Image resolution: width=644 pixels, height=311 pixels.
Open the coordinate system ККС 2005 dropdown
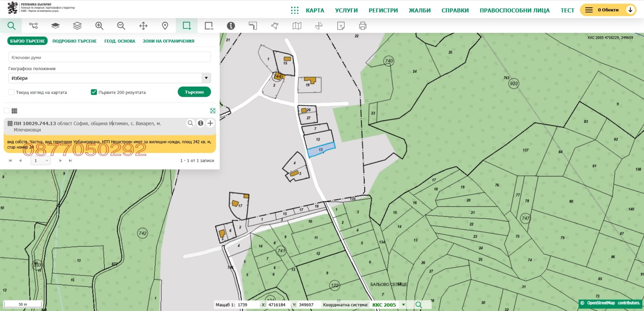point(403,305)
